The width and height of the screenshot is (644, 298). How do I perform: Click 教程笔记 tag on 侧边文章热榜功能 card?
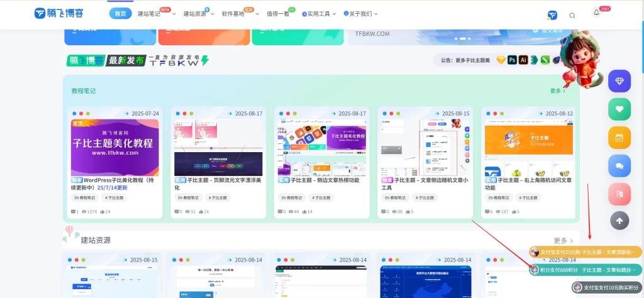[x=291, y=198]
